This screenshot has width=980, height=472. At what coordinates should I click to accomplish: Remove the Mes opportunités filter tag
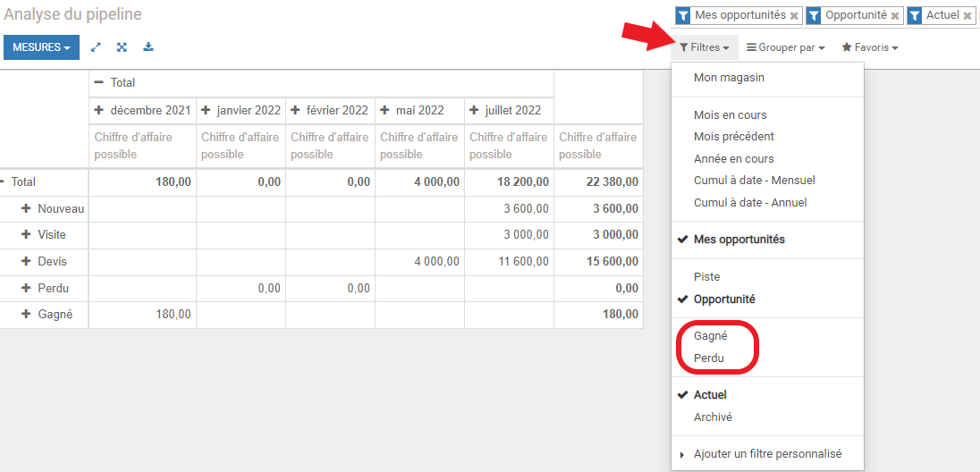(794, 15)
